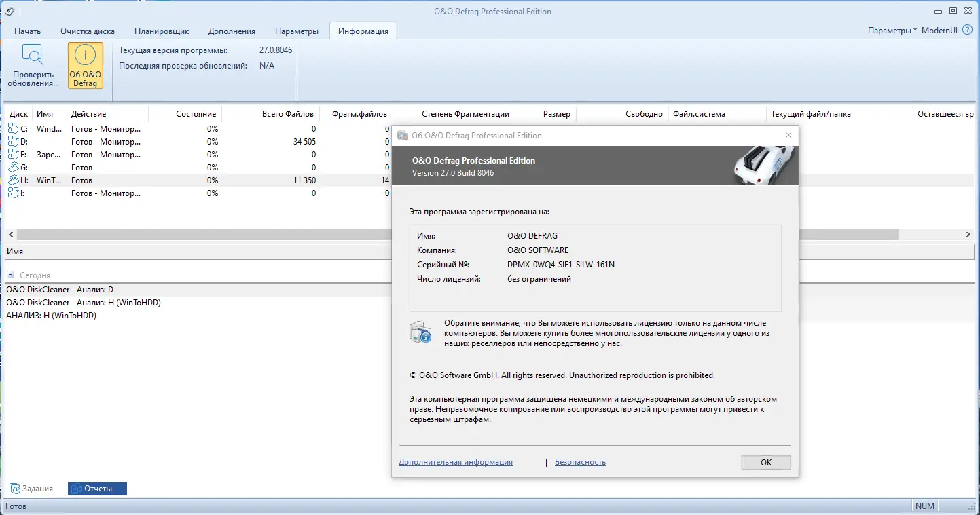Click the Фрагм.файлов column header
Screen dimensions: 980x515
click(356, 114)
